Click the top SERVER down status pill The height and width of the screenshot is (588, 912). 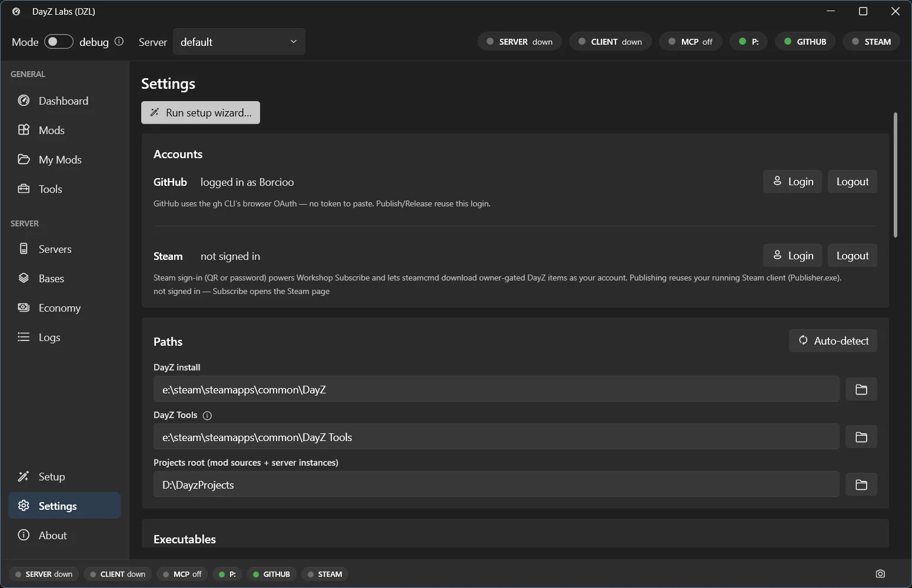[x=520, y=41]
